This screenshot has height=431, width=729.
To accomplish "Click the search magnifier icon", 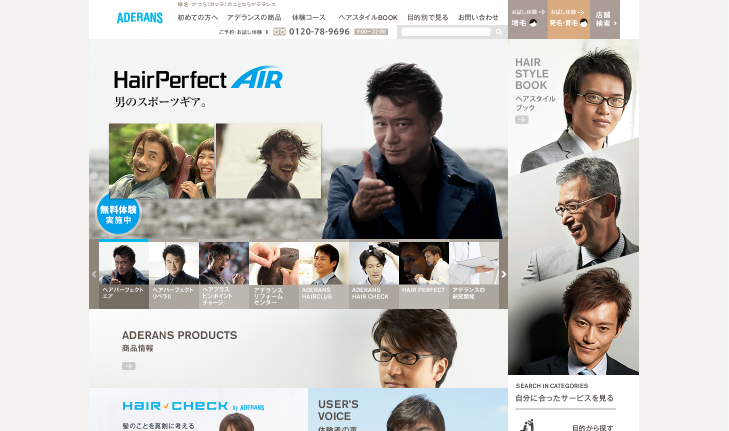I will coord(499,32).
